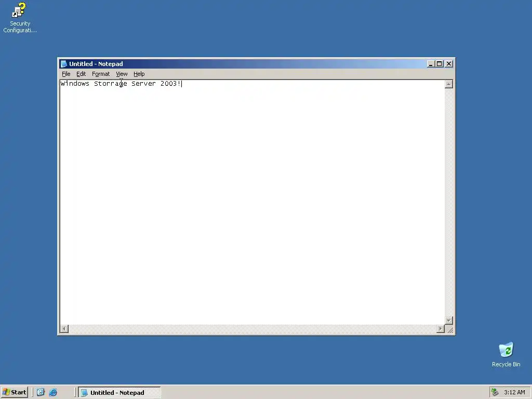Click the Untitled - Notepad taskbar button

tap(119, 393)
